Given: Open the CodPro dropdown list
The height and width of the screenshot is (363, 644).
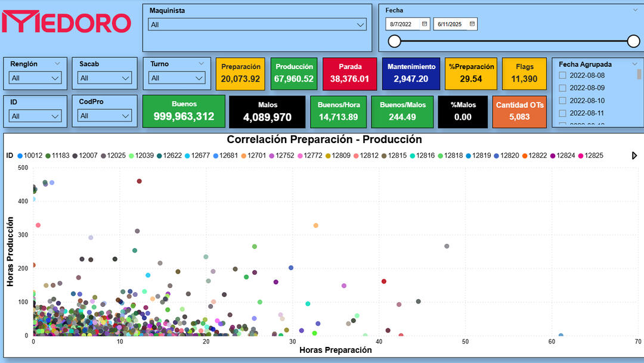Looking at the screenshot, I should [106, 116].
